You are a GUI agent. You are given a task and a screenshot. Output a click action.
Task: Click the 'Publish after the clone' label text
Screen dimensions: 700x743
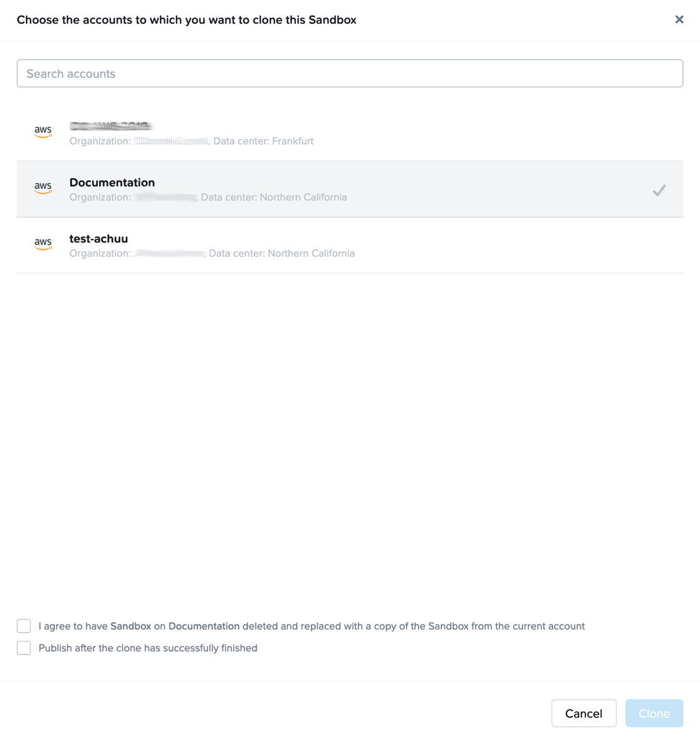coord(148,648)
